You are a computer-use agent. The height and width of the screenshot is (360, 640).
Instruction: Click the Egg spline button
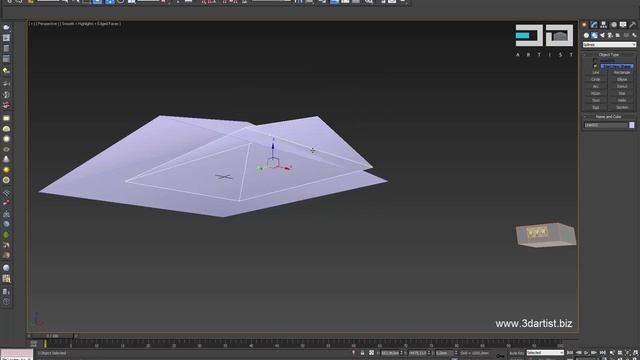pos(596,107)
